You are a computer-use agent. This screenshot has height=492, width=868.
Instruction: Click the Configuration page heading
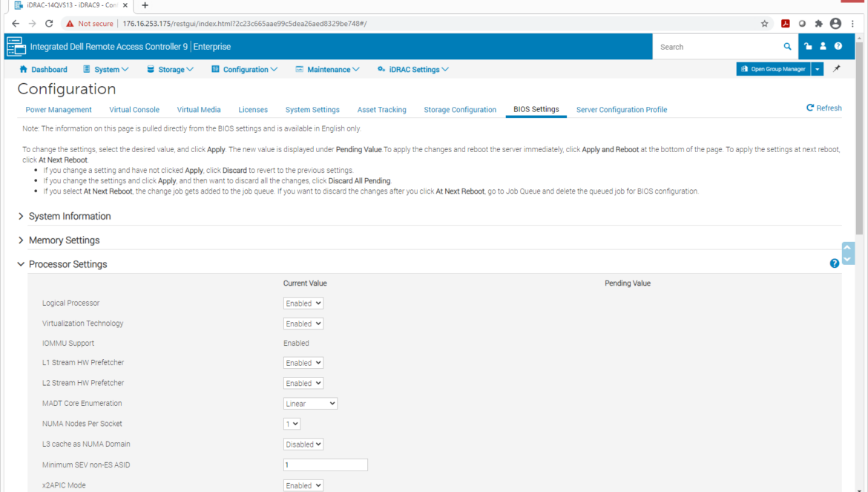tap(67, 89)
